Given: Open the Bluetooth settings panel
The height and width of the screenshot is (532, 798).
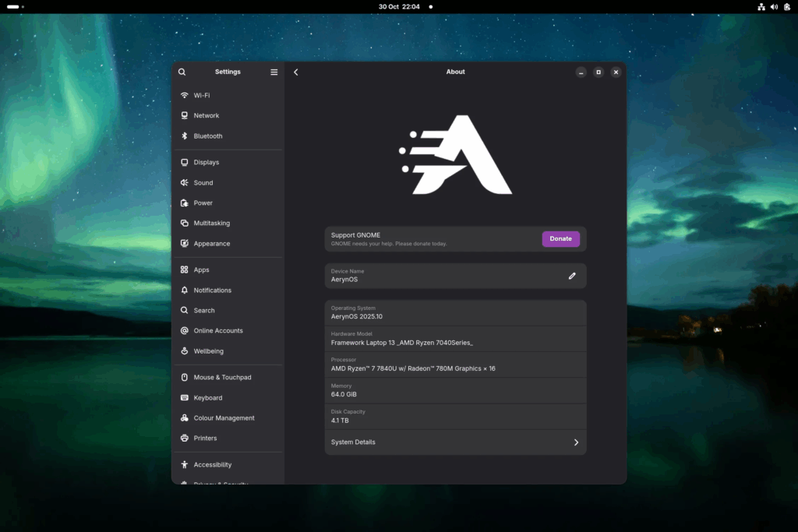Looking at the screenshot, I should [x=208, y=136].
